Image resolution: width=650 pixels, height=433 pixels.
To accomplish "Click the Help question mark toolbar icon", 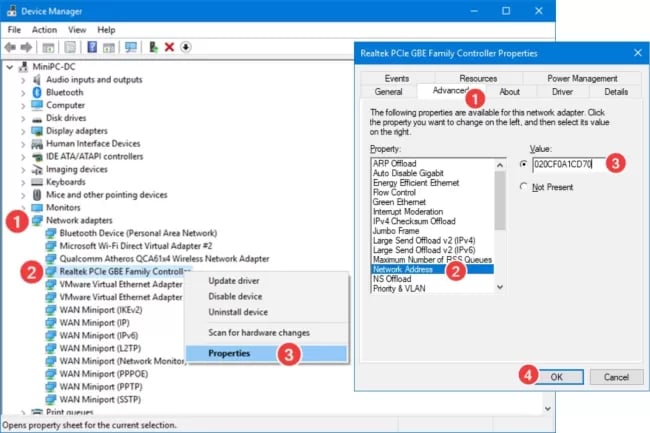I will [92, 47].
